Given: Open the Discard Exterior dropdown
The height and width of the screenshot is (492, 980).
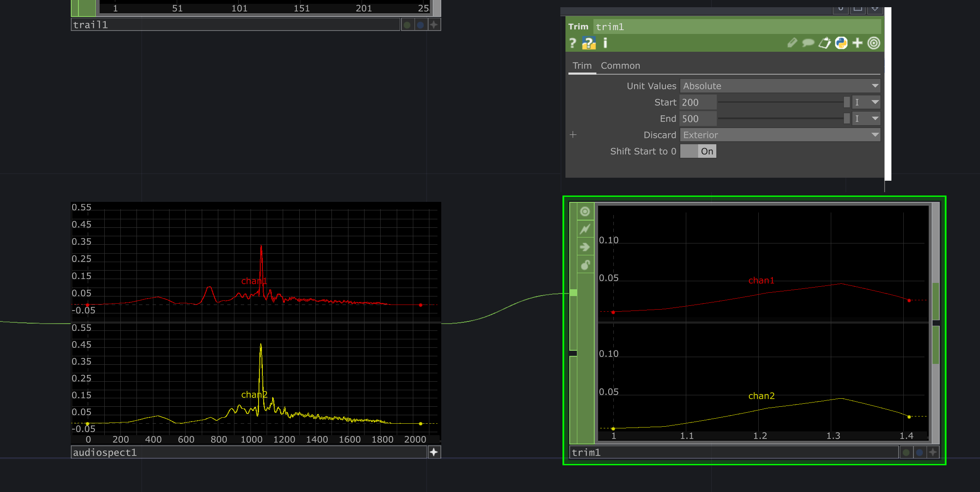Looking at the screenshot, I should [x=780, y=135].
